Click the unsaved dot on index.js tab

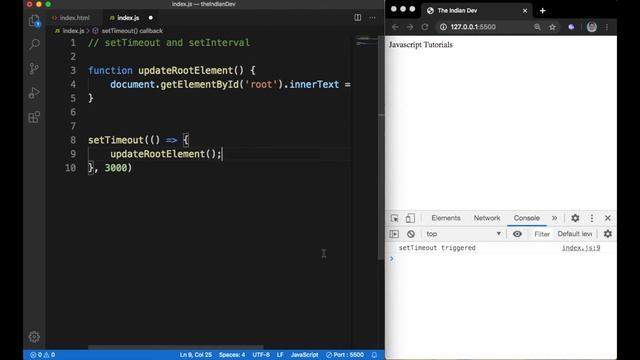tap(151, 18)
